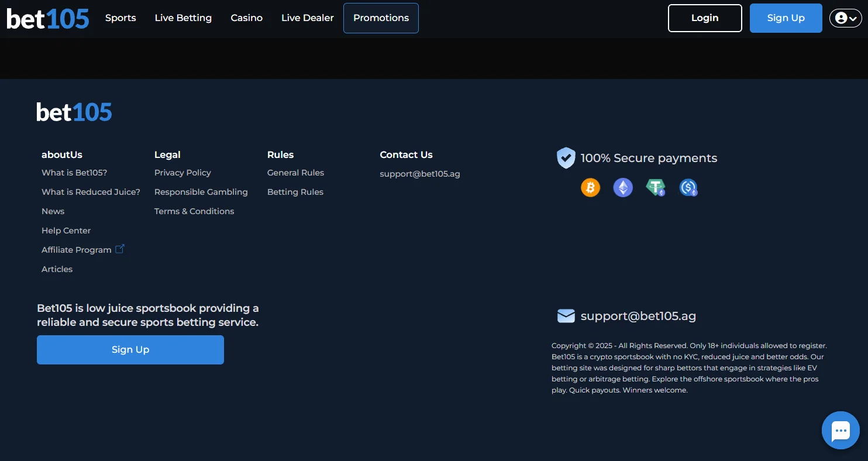Click the Contact Us heading
Screen dimensions: 868x461
(x=406, y=154)
